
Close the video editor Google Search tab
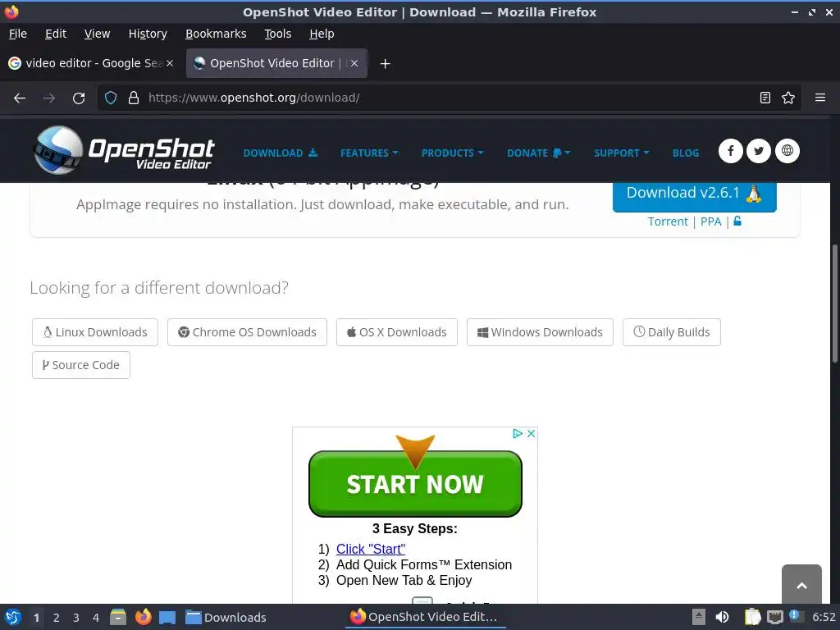(170, 63)
